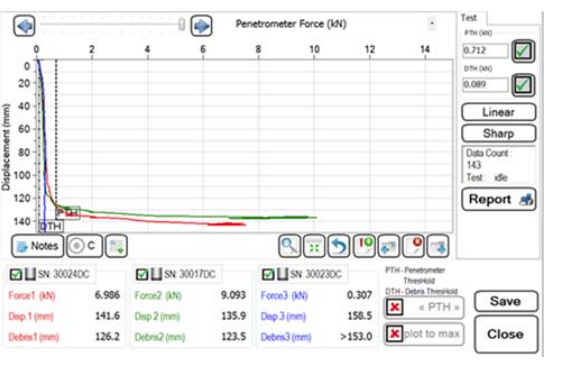Click the image import icon beside C
The image size is (561, 372).
pos(116,246)
